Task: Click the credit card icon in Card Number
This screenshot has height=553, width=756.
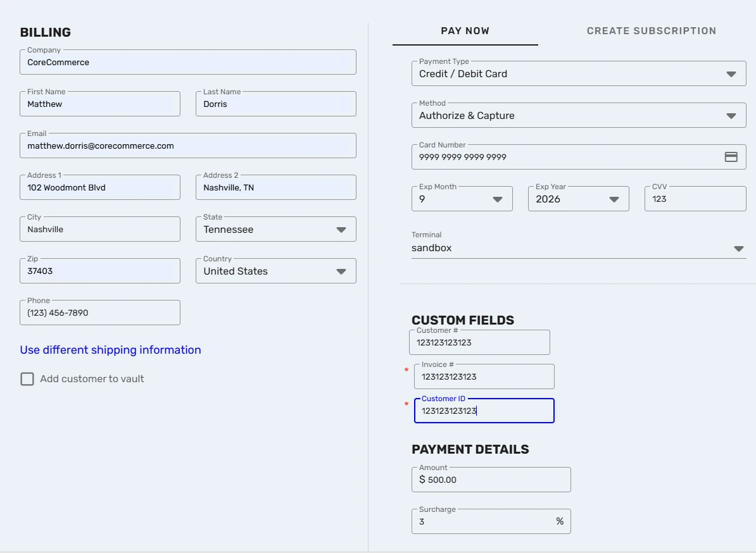Action: coord(731,157)
